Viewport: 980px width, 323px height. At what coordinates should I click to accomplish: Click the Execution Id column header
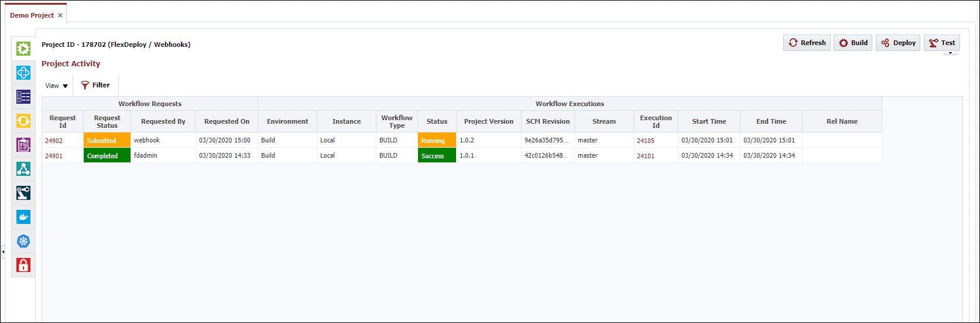click(656, 121)
